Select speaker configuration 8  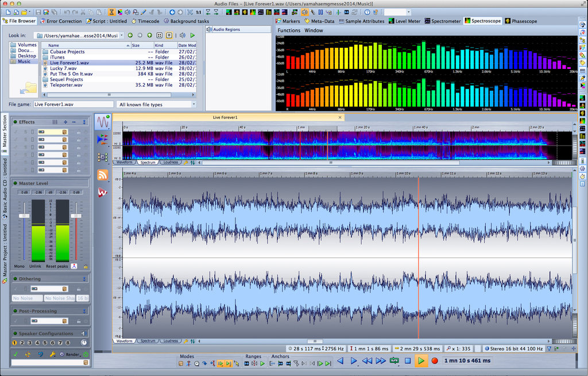click(x=68, y=343)
